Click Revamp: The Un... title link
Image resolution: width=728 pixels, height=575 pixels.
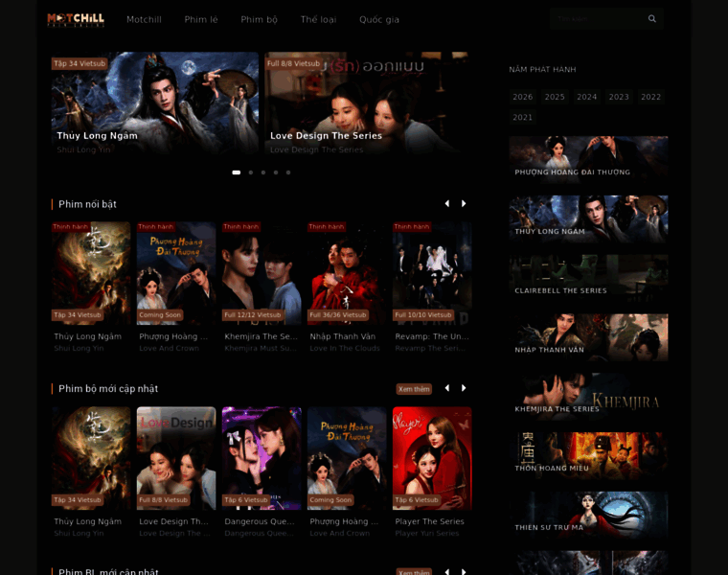point(432,336)
